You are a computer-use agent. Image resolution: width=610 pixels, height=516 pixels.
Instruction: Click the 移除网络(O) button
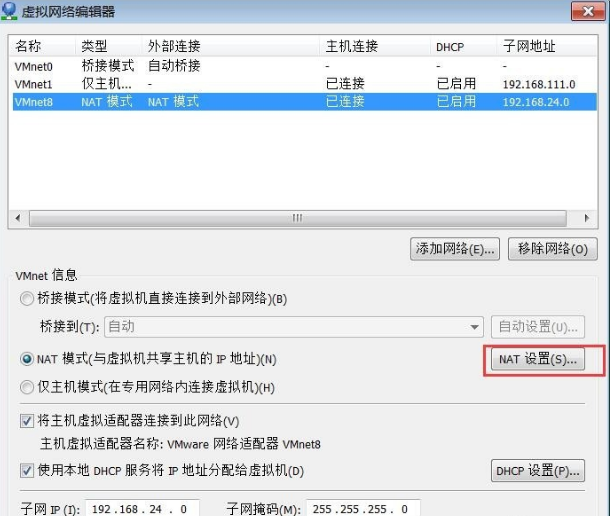coord(552,249)
